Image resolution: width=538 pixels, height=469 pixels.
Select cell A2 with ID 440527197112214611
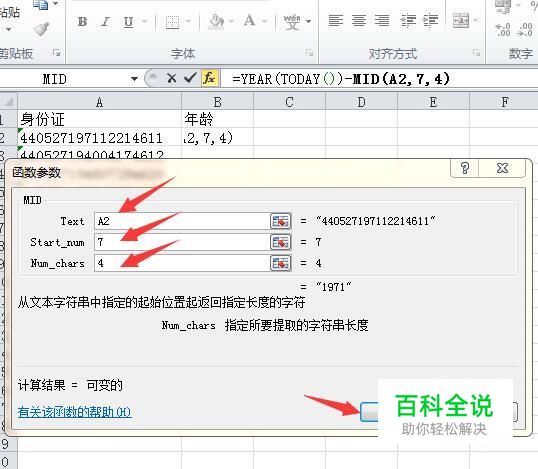[100, 137]
